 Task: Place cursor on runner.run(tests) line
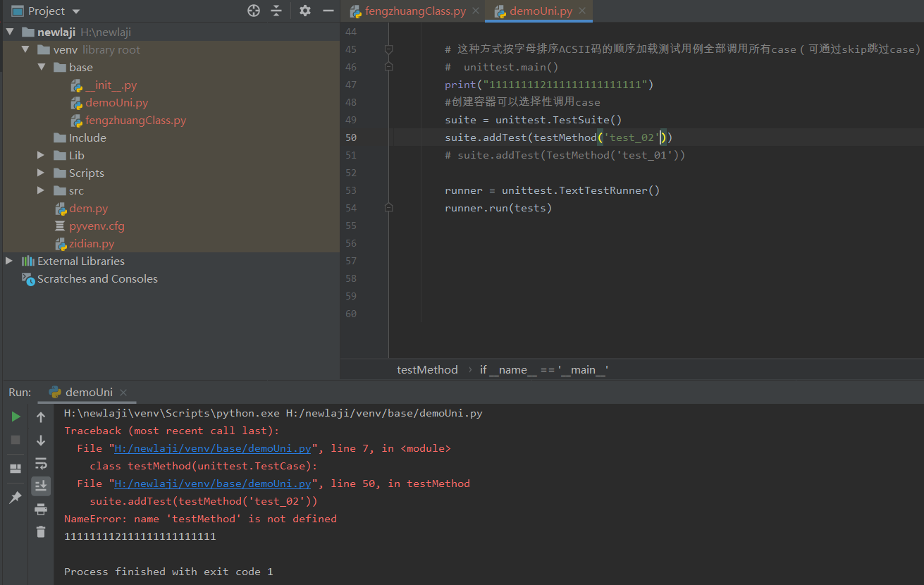coord(498,208)
